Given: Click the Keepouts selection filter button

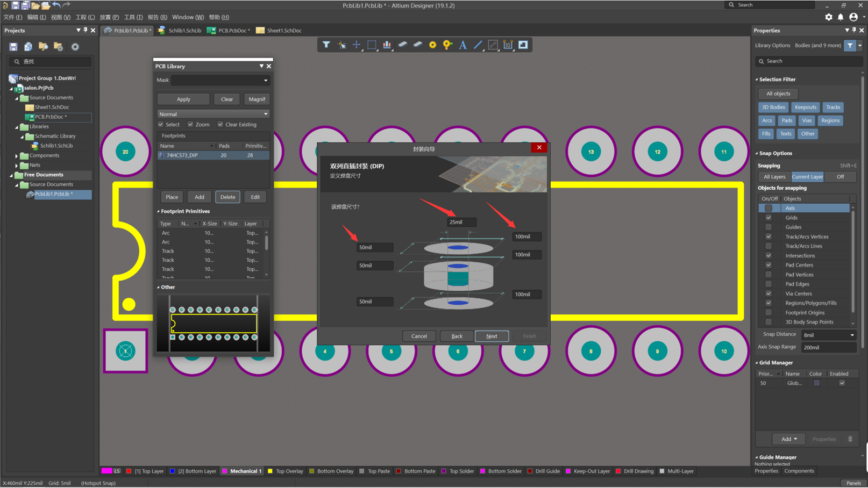Looking at the screenshot, I should (805, 107).
